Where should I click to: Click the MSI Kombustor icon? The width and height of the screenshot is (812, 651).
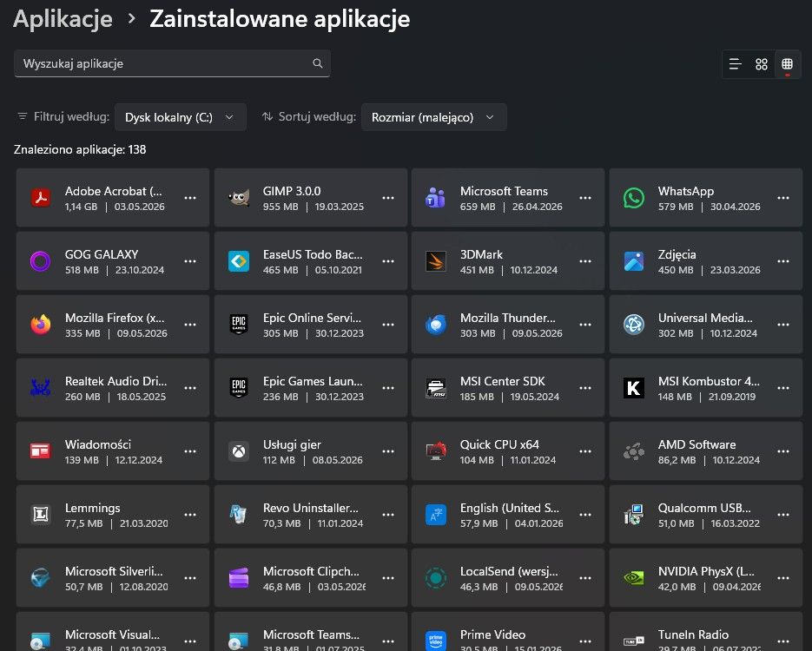634,388
